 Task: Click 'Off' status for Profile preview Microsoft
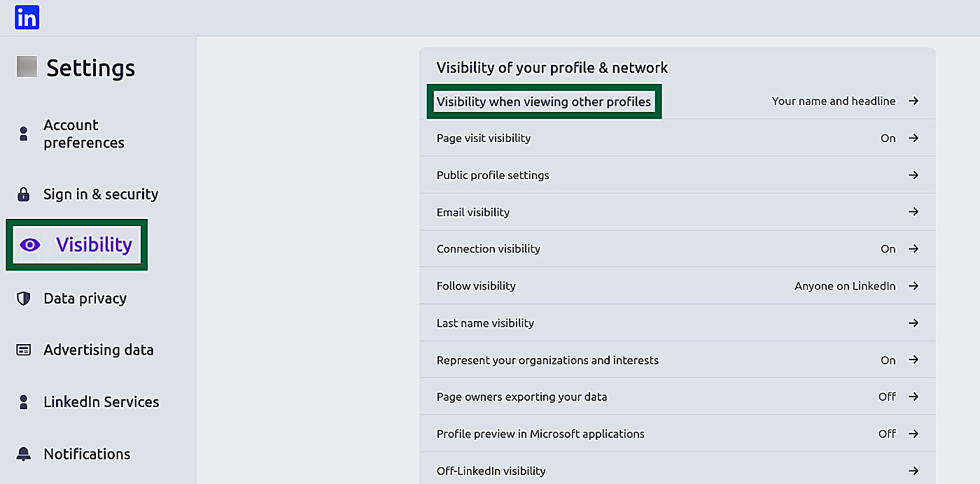888,434
